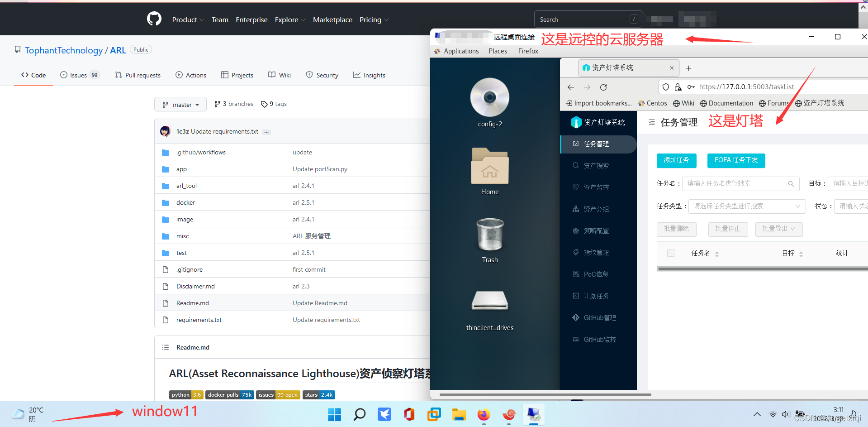Click sort arrows beside 任务名 column
868x427 pixels.
[717, 254]
